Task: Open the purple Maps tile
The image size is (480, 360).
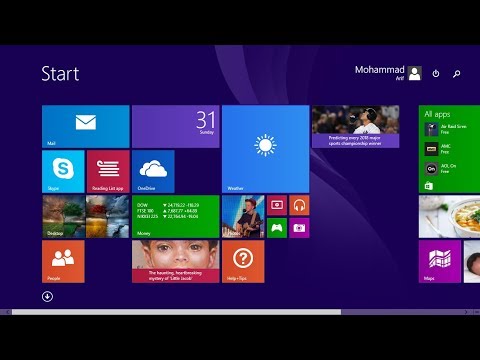Action: (440, 262)
